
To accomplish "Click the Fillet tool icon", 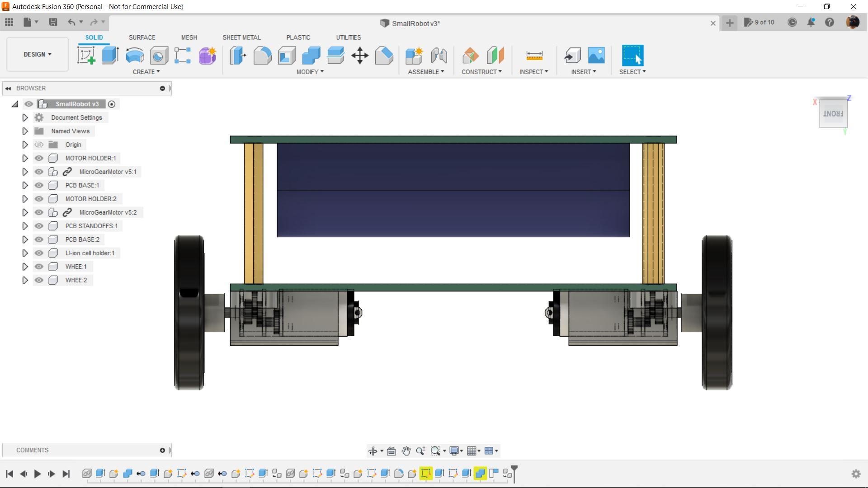I will coord(262,56).
